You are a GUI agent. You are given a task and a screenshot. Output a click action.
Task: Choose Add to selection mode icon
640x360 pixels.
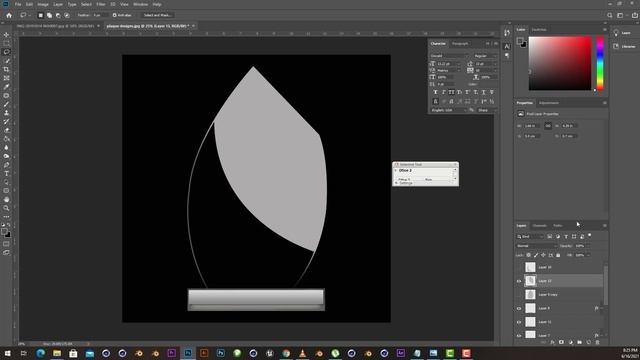[x=49, y=15]
